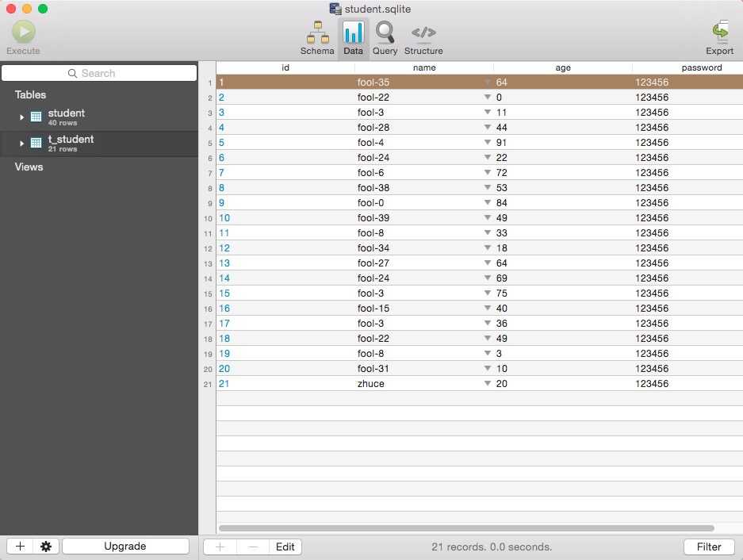The image size is (743, 560).
Task: Open dropdown arrow in fool-39 row
Action: click(487, 217)
